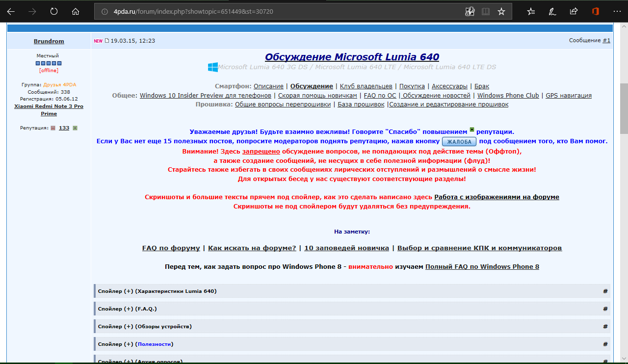Open Как искать на форуме? link
This screenshot has height=364, width=628.
tap(252, 248)
